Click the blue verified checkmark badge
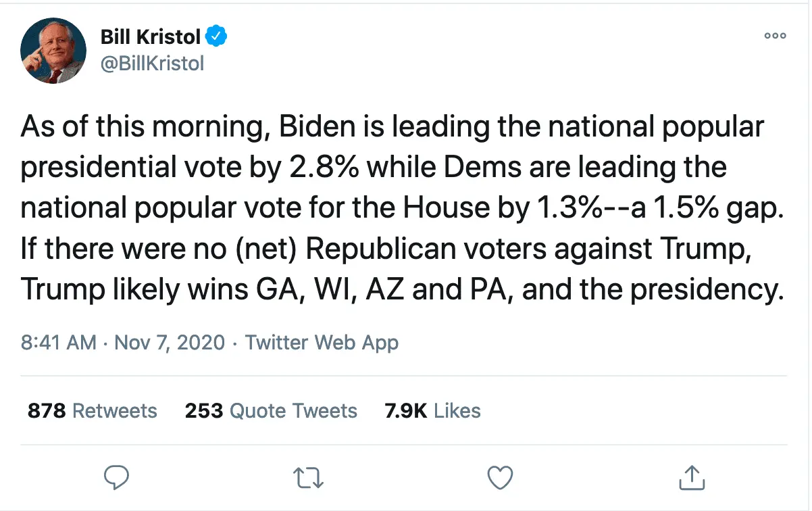This screenshot has width=812, height=511. [x=216, y=36]
